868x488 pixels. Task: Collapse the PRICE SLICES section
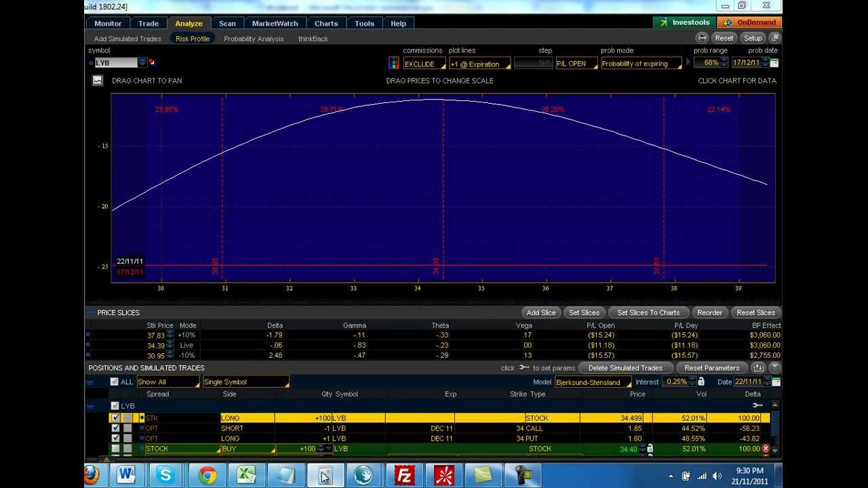(91, 312)
